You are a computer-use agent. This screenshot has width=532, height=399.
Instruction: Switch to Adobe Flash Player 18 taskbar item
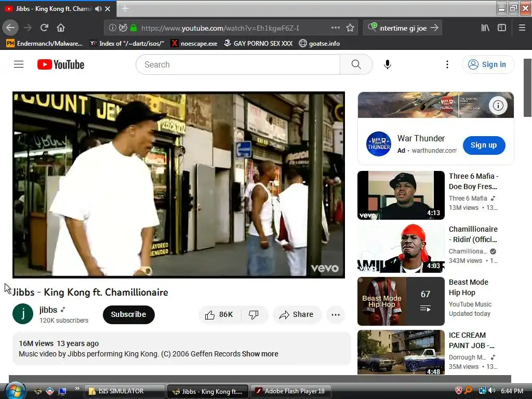click(x=290, y=391)
